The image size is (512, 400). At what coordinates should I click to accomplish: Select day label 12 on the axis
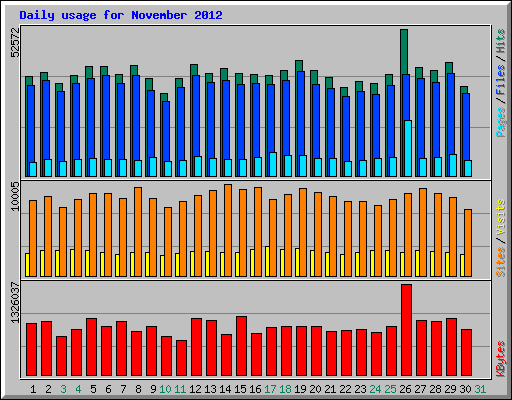point(195,389)
